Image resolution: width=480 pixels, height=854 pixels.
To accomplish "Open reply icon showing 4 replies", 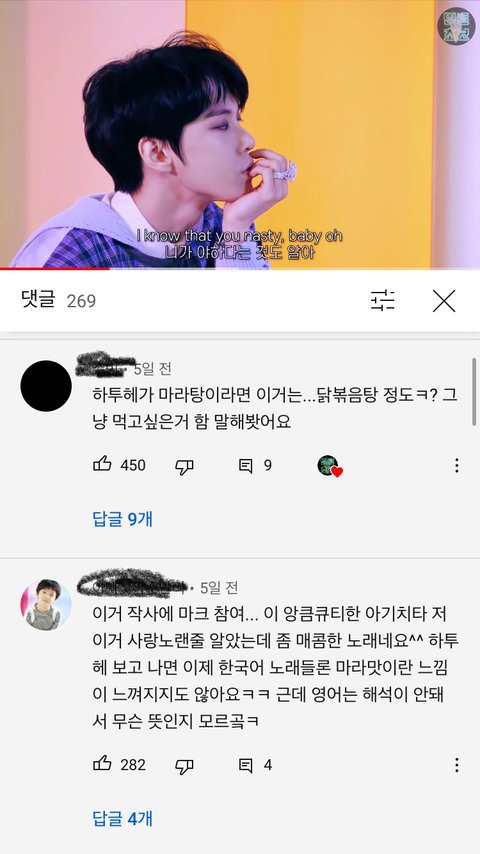I will [x=246, y=765].
